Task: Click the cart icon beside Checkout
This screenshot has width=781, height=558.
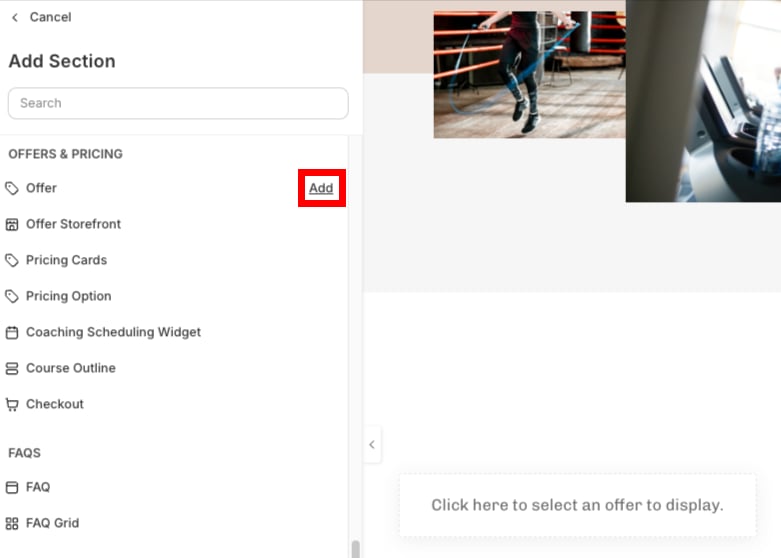Action: pos(12,404)
